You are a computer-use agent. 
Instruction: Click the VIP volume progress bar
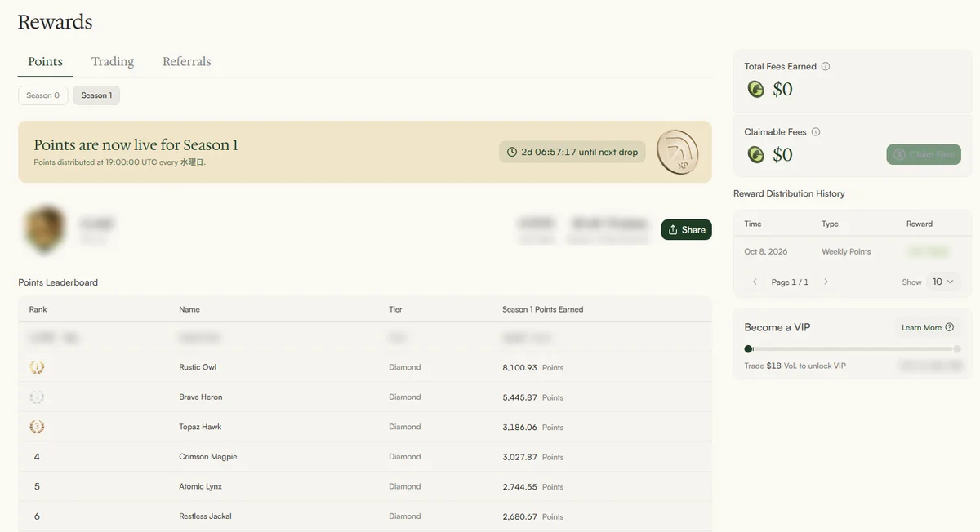pos(853,349)
